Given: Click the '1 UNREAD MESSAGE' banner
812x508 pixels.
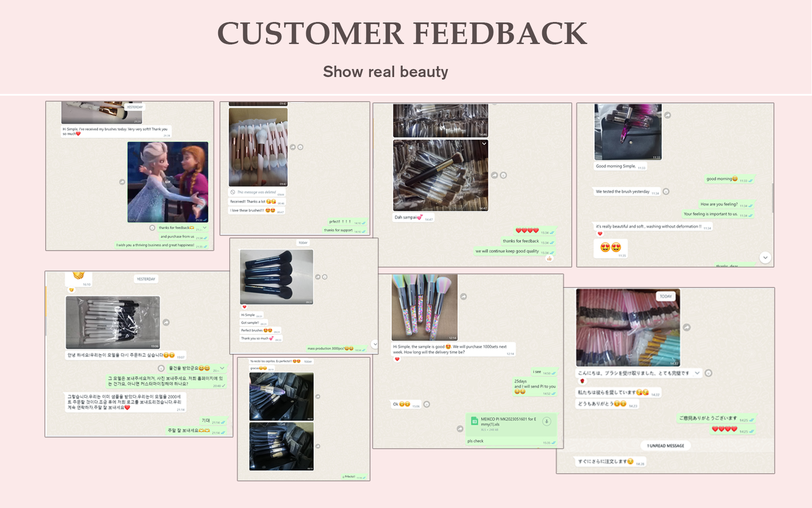Looking at the screenshot, I should pos(666,445).
